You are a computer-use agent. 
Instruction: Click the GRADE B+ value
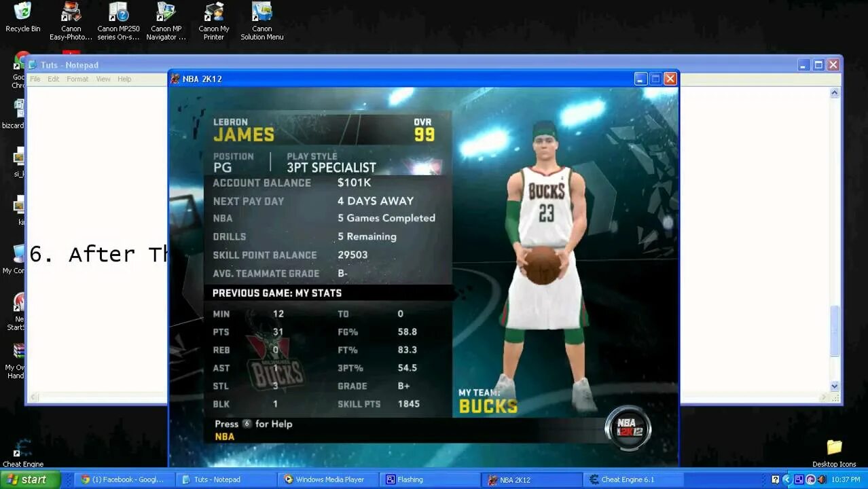tap(403, 386)
